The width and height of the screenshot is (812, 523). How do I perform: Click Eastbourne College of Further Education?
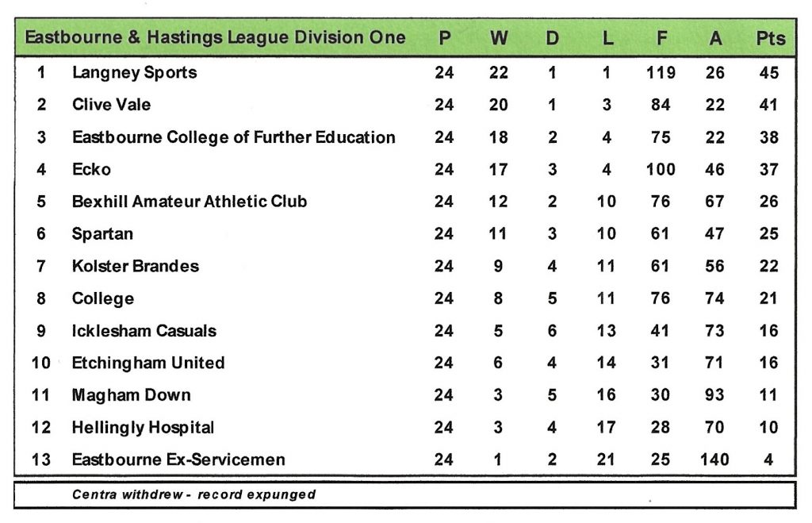coord(233,137)
